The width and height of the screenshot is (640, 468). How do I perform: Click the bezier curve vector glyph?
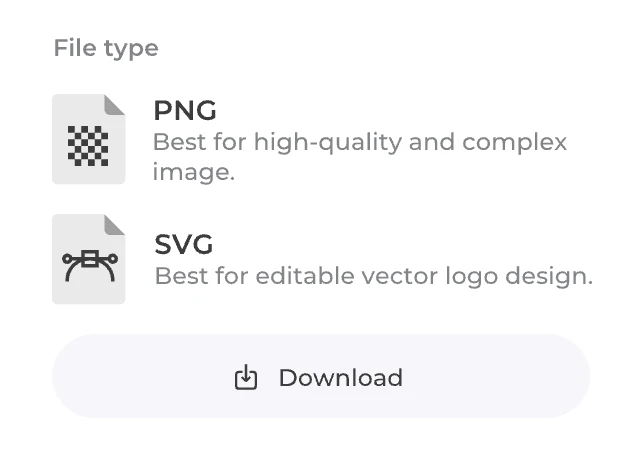point(90,264)
